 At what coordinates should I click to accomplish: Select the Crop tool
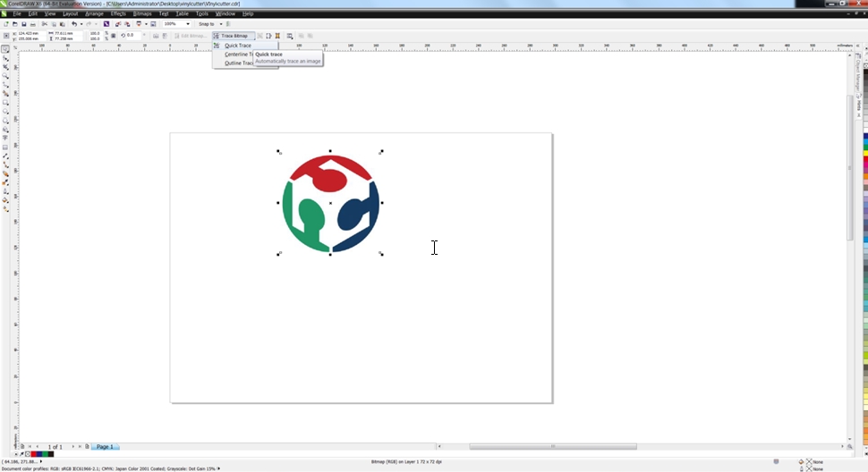pos(5,66)
